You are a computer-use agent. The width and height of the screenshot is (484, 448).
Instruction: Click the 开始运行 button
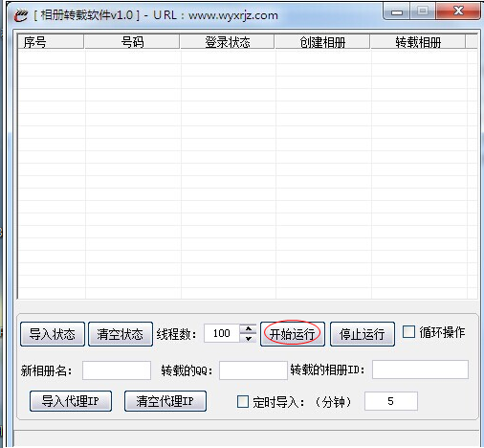pos(293,334)
